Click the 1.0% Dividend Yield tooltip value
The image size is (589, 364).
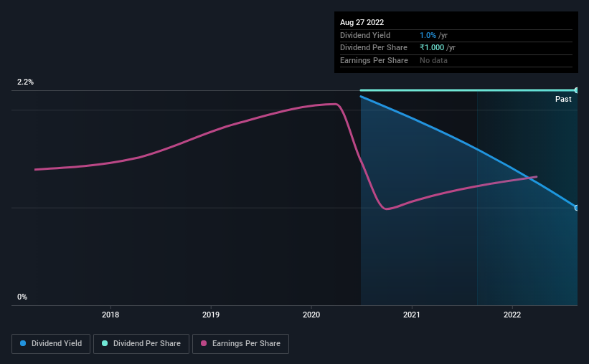428,35
